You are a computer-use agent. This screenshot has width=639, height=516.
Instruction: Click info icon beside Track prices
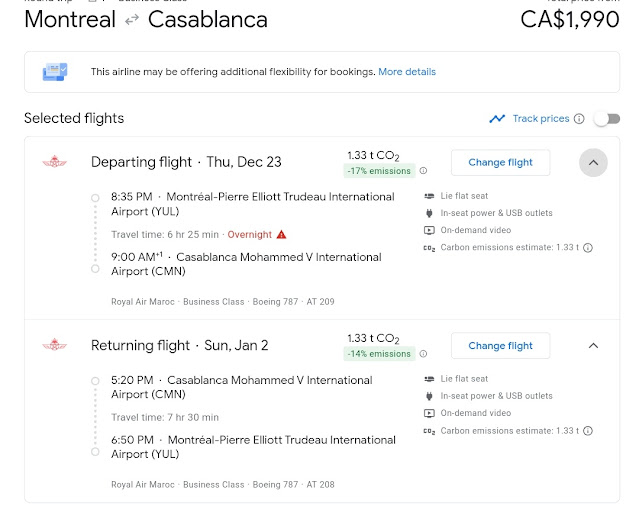point(579,119)
